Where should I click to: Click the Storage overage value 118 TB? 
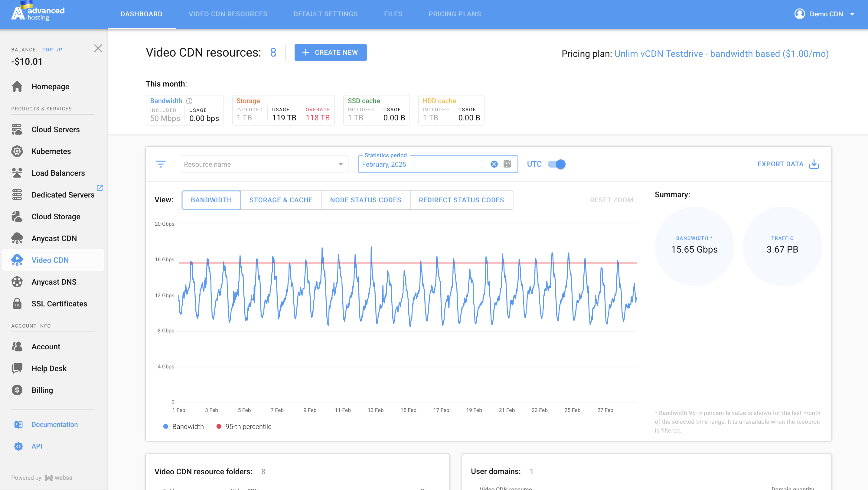318,118
